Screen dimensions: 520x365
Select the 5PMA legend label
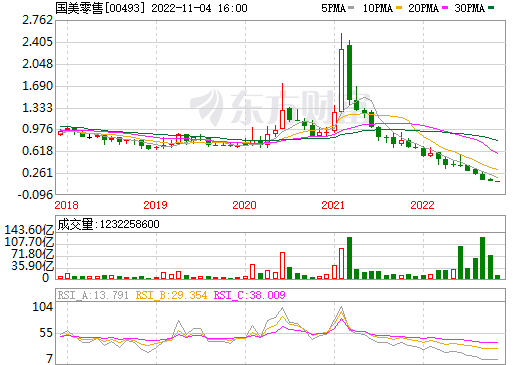coord(333,8)
